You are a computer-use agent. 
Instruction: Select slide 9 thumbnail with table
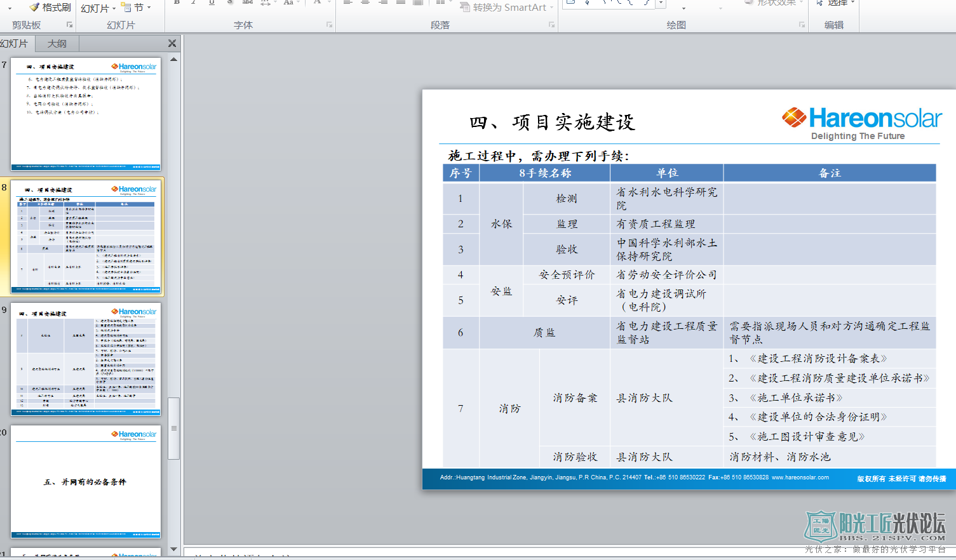(x=86, y=359)
